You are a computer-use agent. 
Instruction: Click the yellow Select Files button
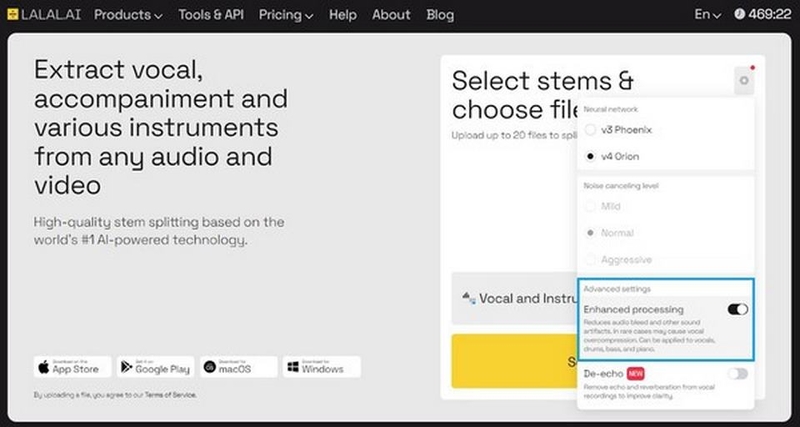click(514, 361)
